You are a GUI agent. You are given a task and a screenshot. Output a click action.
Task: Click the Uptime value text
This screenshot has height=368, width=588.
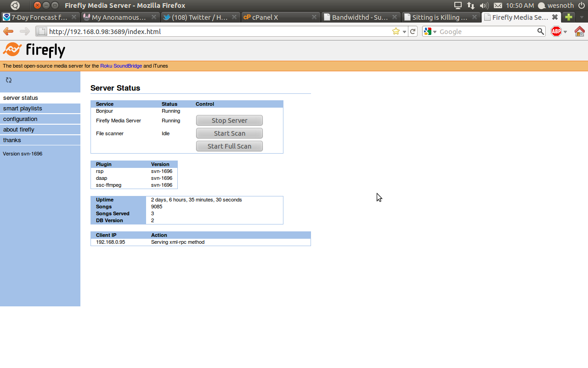tap(196, 200)
